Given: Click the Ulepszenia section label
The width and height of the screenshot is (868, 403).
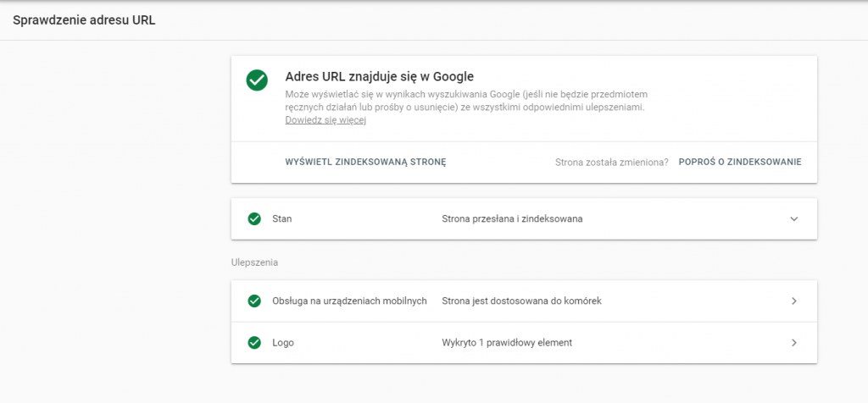Looking at the screenshot, I should point(254,262).
